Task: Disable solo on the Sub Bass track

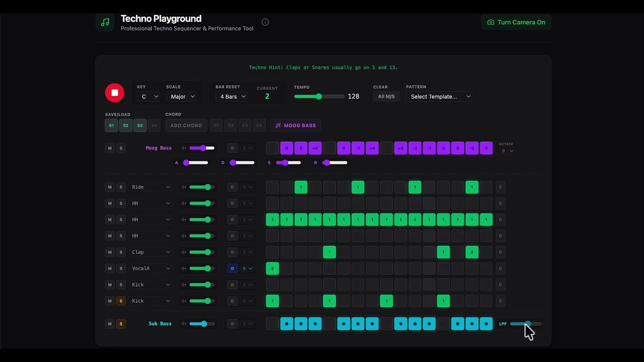Action: coord(121,324)
